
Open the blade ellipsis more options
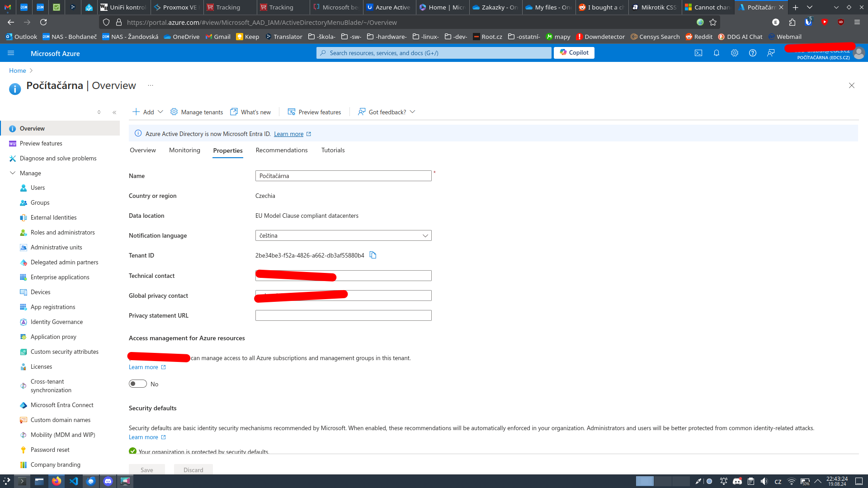tap(151, 85)
